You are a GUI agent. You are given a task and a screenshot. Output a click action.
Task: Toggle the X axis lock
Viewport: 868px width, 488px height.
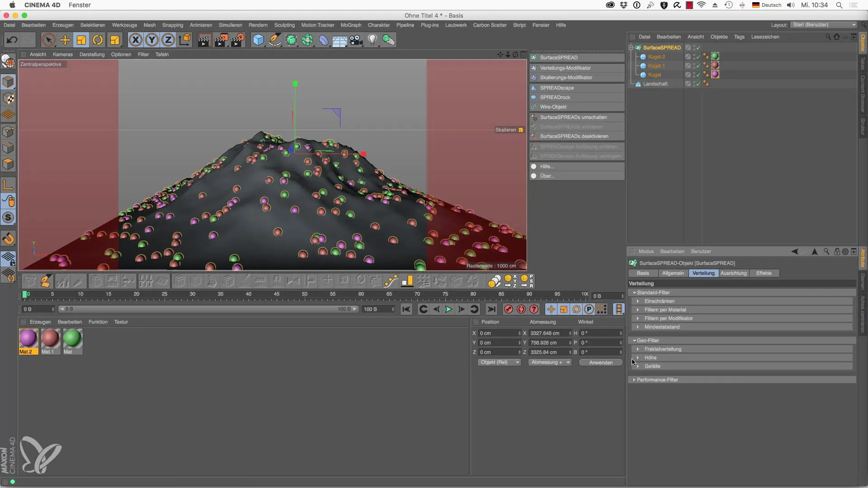tap(135, 40)
